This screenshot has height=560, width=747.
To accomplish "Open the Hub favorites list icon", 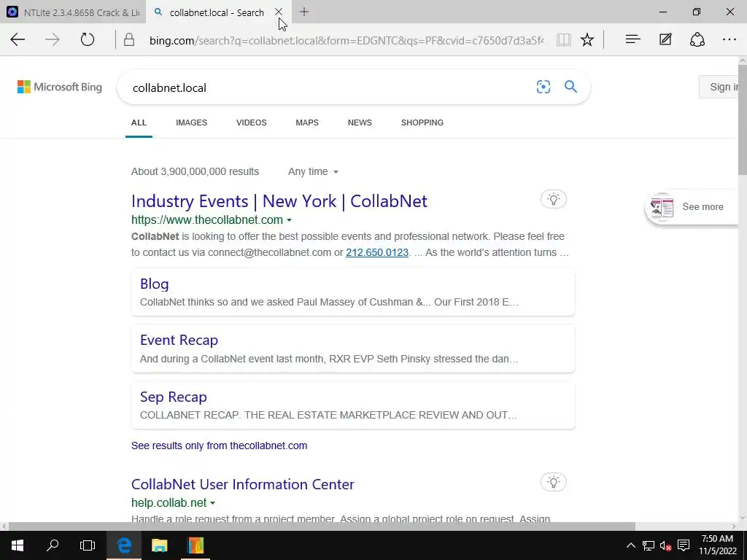I will [x=632, y=39].
